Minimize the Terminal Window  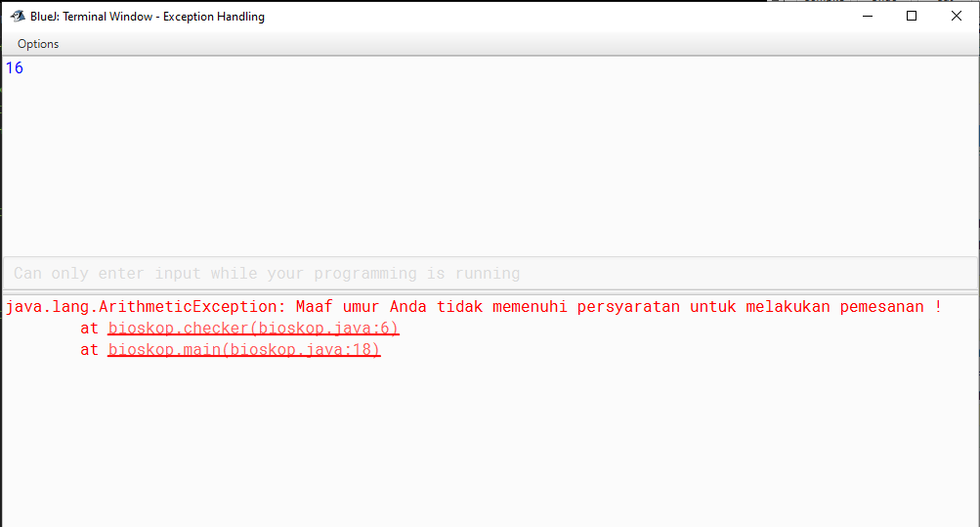(x=867, y=17)
